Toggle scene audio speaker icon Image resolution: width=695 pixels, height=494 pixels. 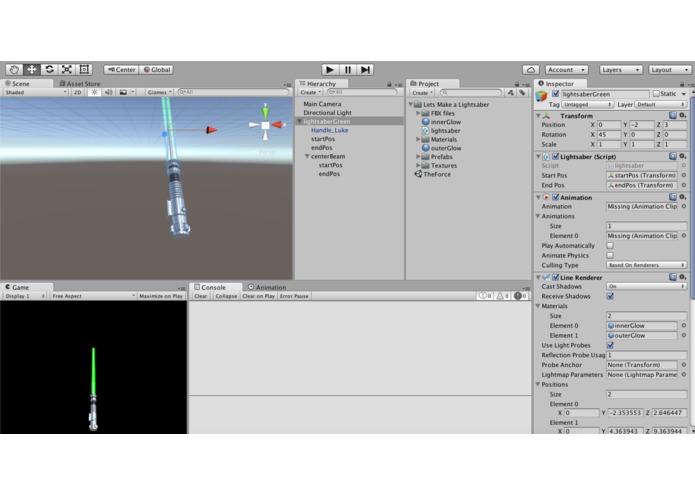point(109,92)
